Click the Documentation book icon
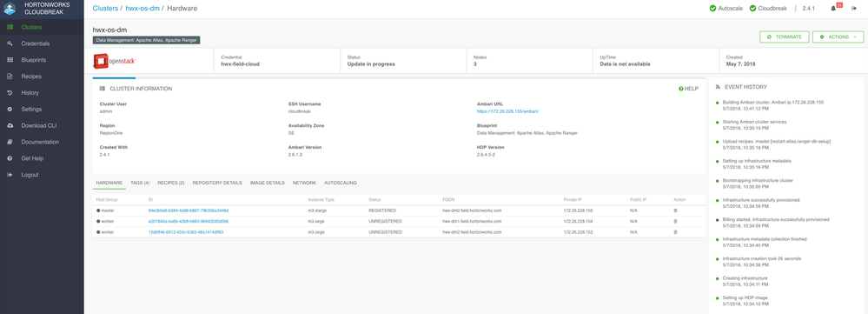The width and height of the screenshot is (868, 314). coord(10,142)
